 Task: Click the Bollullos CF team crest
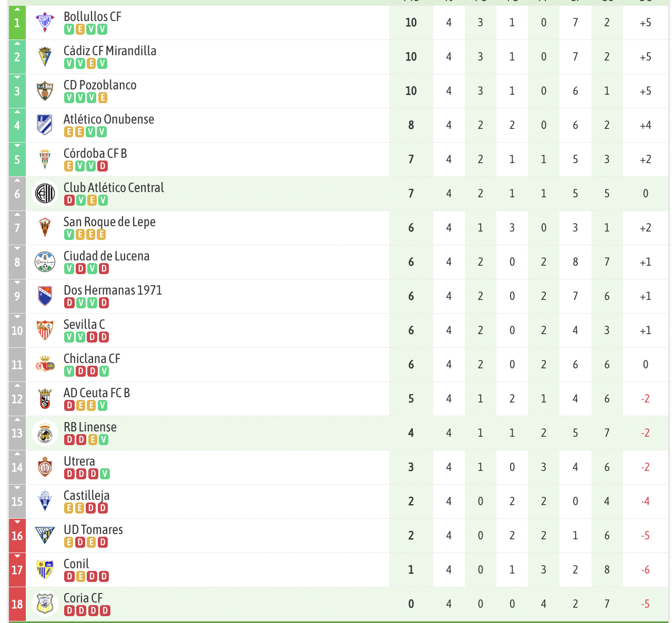45,23
